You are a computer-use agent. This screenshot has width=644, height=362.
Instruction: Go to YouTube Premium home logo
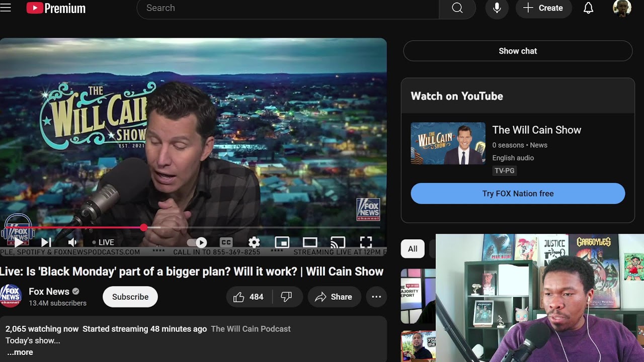56,8
